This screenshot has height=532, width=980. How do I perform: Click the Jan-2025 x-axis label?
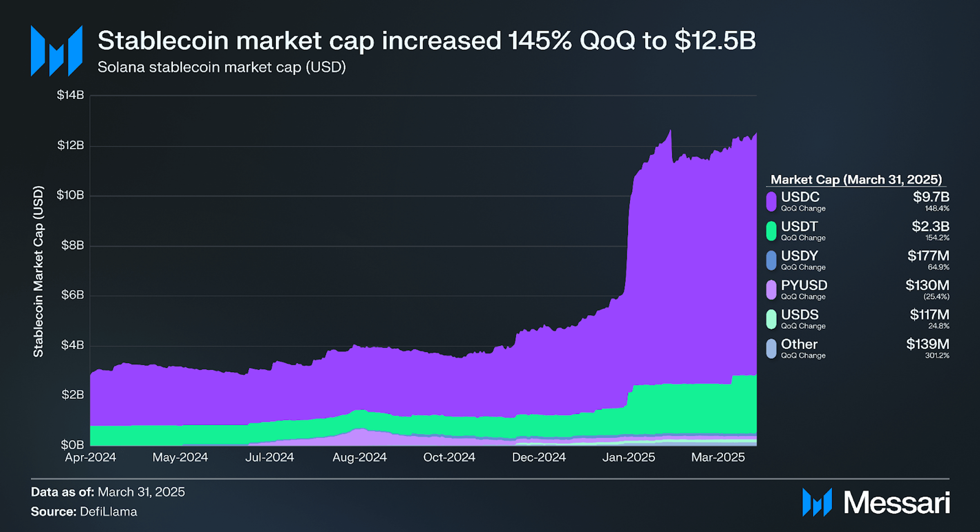pos(629,457)
